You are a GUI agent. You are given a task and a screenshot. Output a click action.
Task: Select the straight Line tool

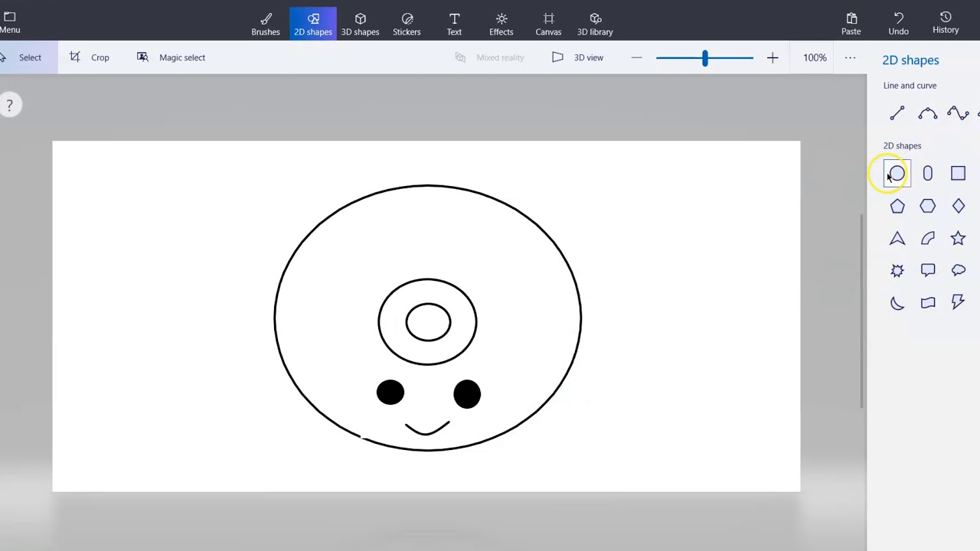pyautogui.click(x=897, y=113)
